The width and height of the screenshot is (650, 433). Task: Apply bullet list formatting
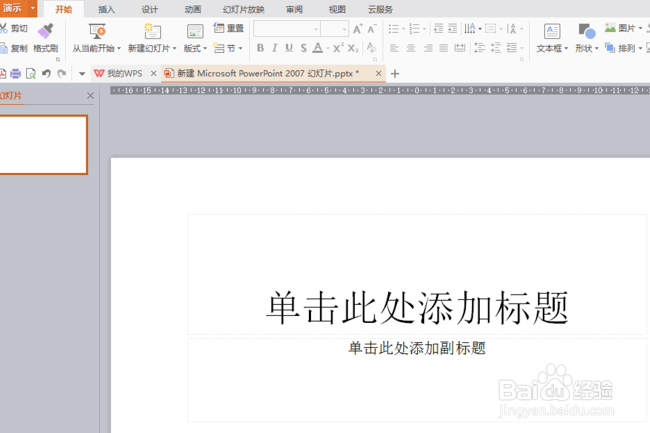coord(393,29)
